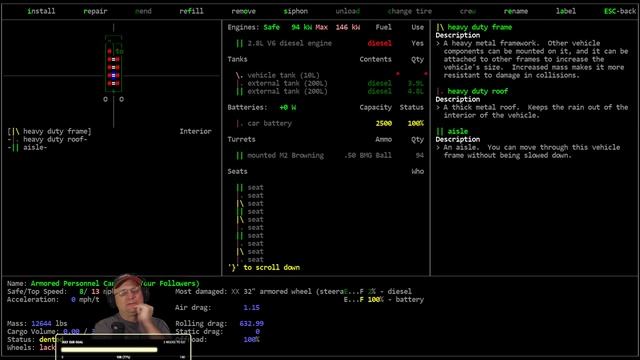Click the heavy duty roof part entry

click(47, 139)
